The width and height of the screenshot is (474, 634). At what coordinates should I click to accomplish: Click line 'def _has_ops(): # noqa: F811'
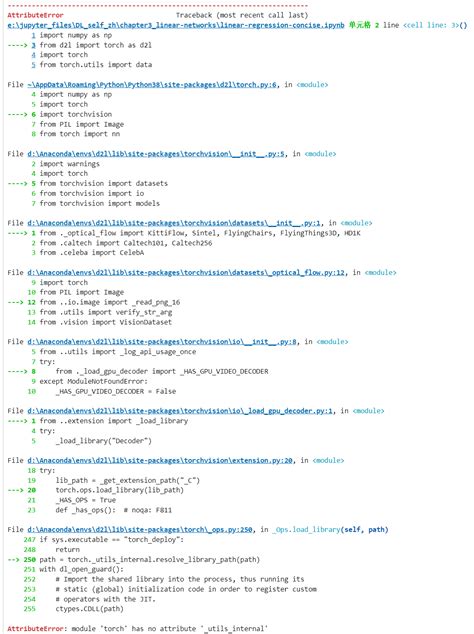click(114, 510)
